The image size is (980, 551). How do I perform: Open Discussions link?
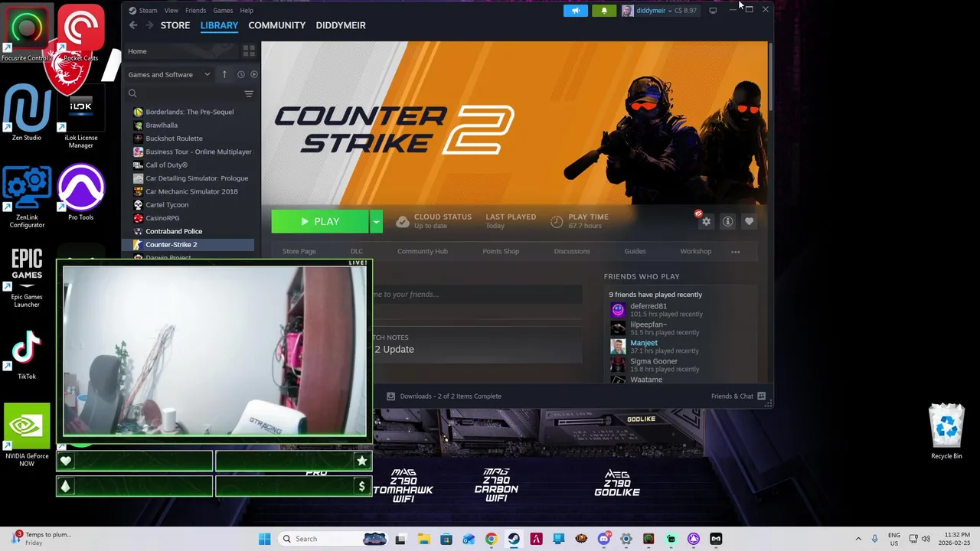click(572, 251)
